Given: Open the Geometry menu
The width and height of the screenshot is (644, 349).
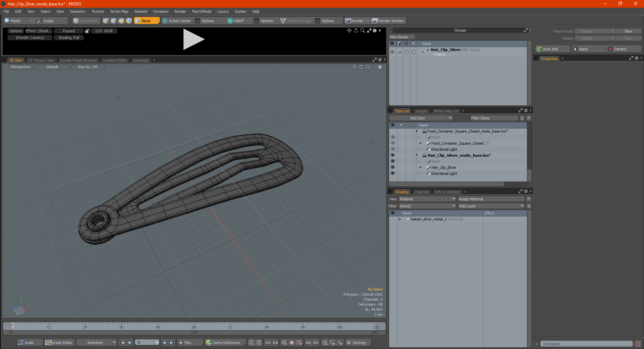Looking at the screenshot, I should click(x=77, y=11).
